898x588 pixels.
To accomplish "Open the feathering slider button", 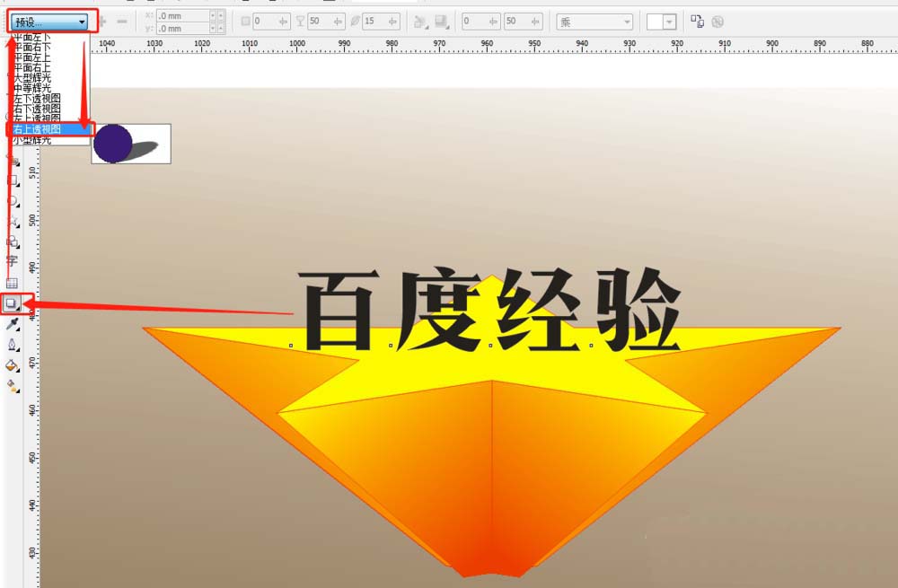I will click(x=393, y=22).
